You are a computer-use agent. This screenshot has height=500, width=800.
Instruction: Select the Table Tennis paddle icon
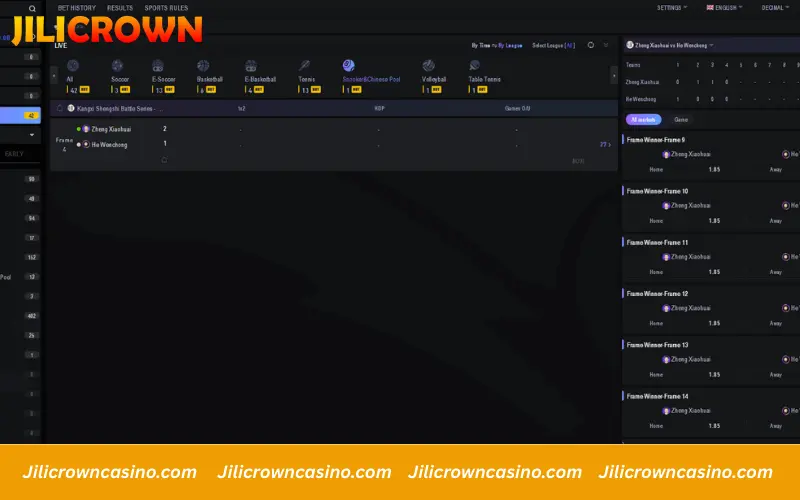474,65
